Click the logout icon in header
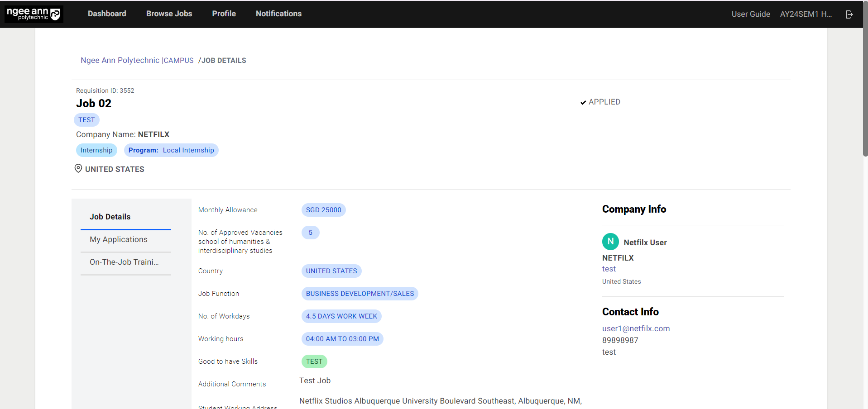The image size is (868, 409). pos(849,14)
